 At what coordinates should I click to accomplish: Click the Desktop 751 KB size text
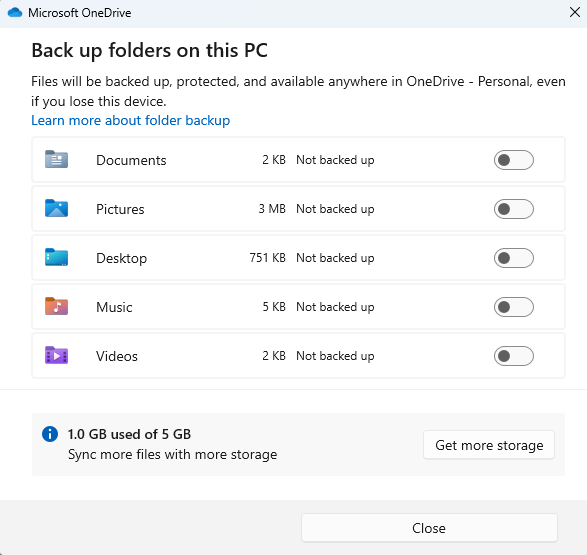[x=267, y=258]
